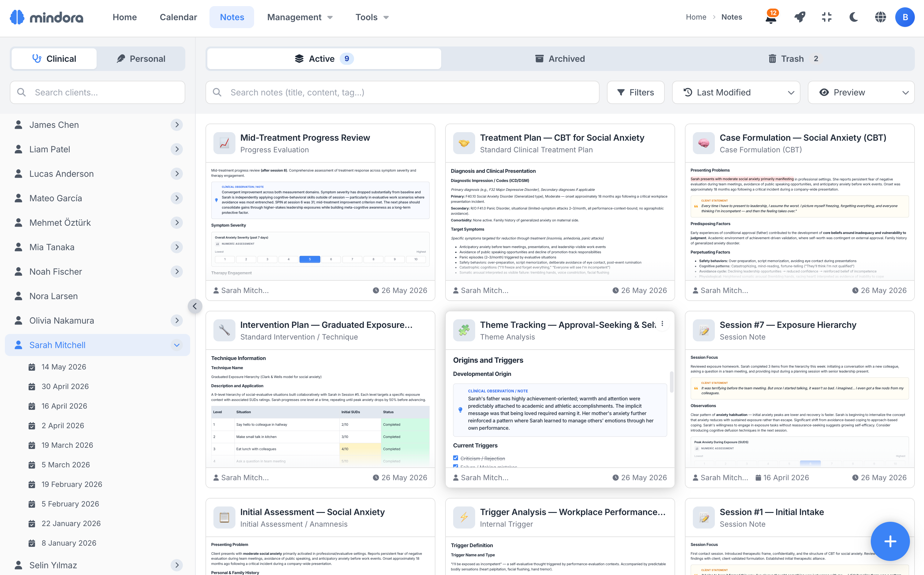Collapse Sarah Mitchell's session list
Image resolution: width=924 pixels, height=575 pixels.
[x=177, y=345]
